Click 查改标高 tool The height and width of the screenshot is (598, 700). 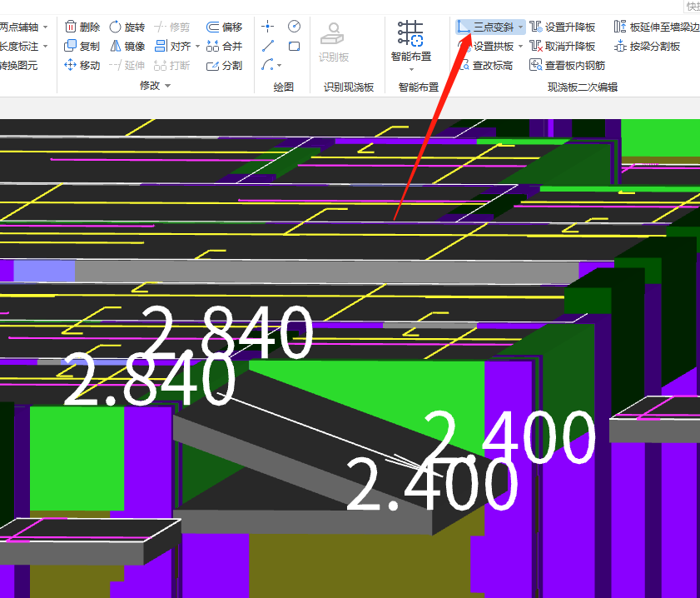click(x=486, y=65)
